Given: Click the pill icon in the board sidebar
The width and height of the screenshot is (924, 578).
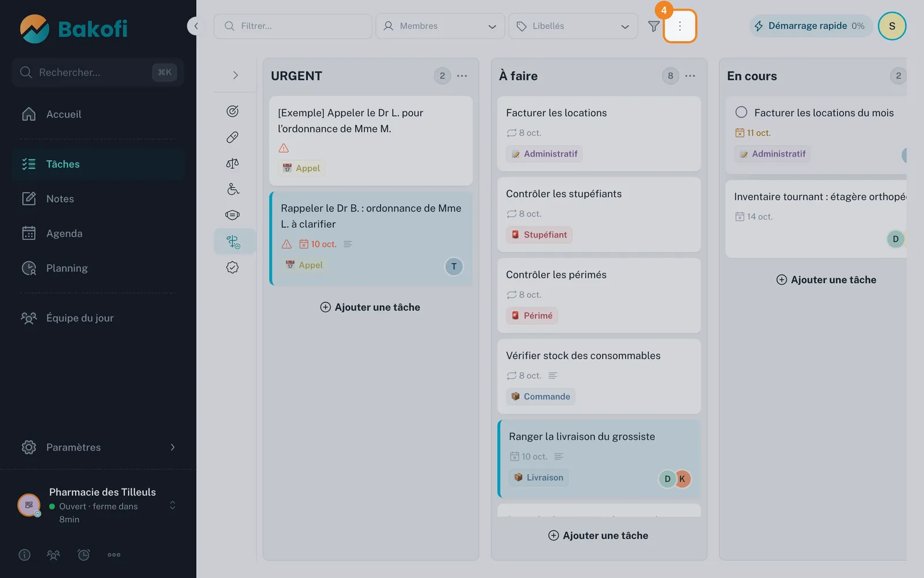Looking at the screenshot, I should tap(232, 137).
